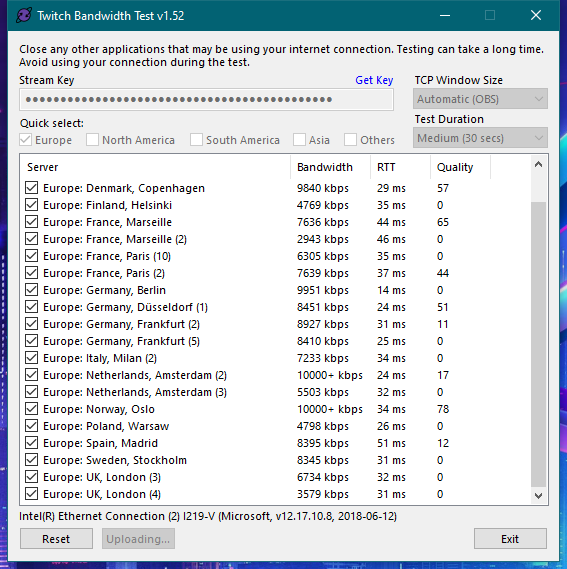Click the server list vertical scrollbar thumb

click(538, 344)
